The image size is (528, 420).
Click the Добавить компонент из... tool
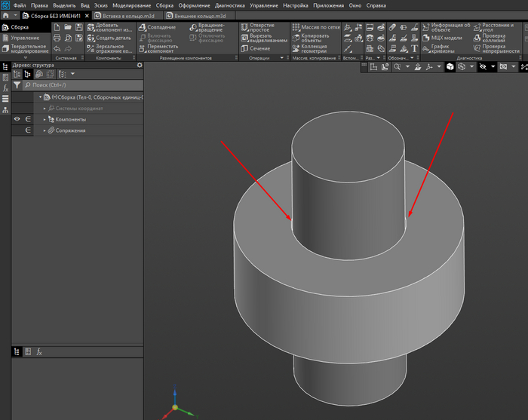click(x=110, y=28)
